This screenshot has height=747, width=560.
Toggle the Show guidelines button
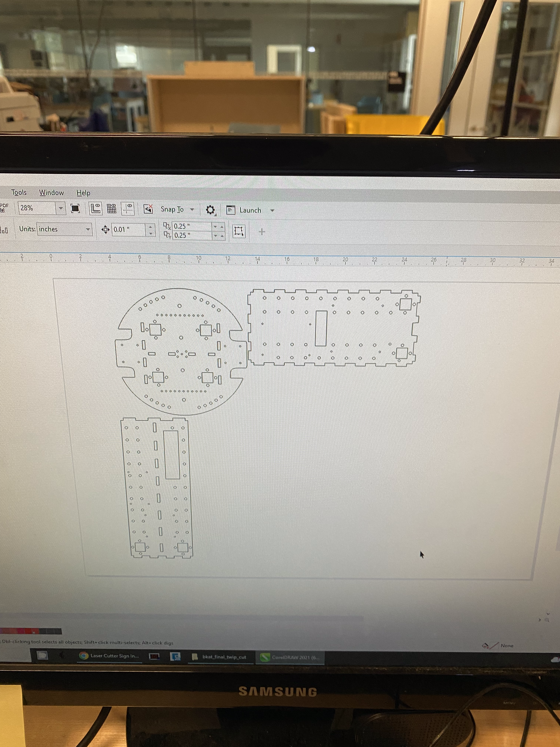pos(128,209)
